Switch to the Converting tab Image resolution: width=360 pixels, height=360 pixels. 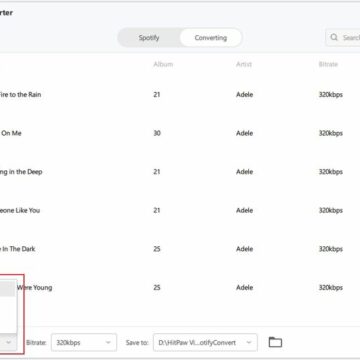pos(211,38)
